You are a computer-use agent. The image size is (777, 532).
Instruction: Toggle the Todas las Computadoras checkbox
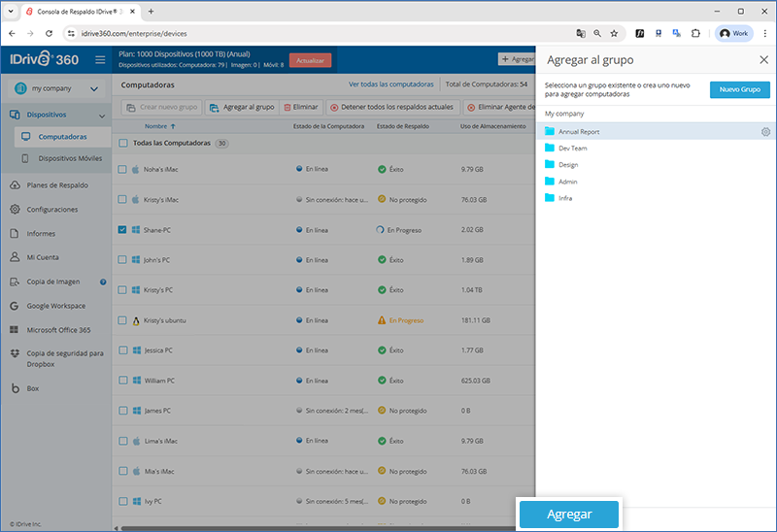(x=122, y=144)
